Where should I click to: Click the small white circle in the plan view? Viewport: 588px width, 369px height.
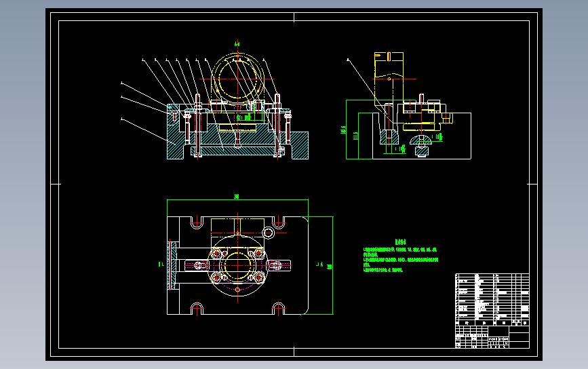point(268,233)
